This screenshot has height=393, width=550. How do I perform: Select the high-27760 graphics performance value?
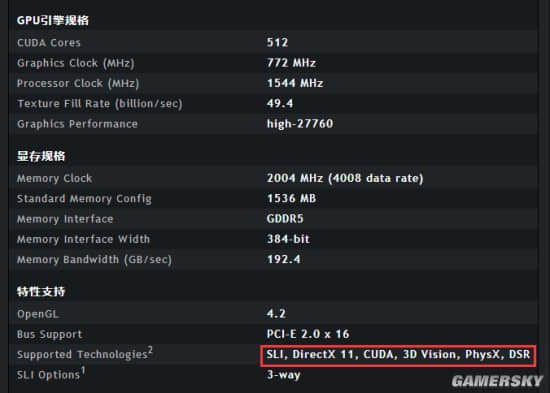pos(300,124)
